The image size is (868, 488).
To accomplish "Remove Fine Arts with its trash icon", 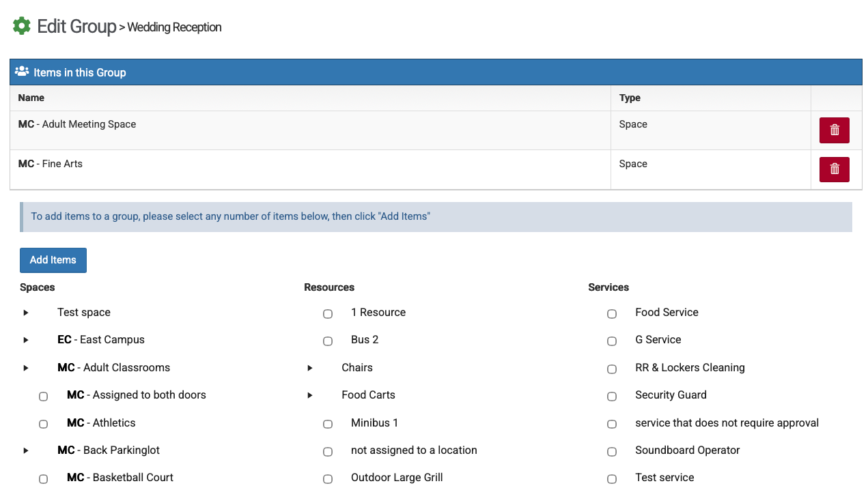I will pos(834,170).
